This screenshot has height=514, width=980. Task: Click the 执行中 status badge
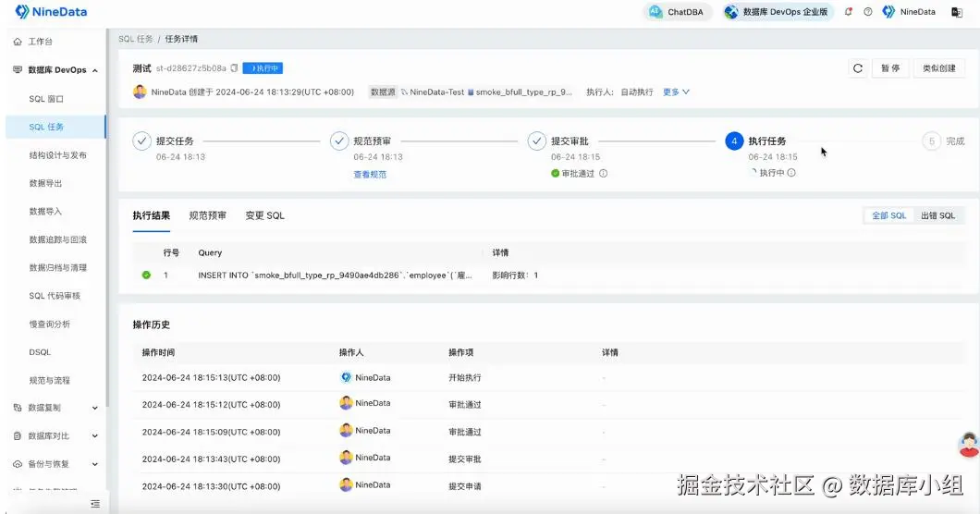click(263, 68)
